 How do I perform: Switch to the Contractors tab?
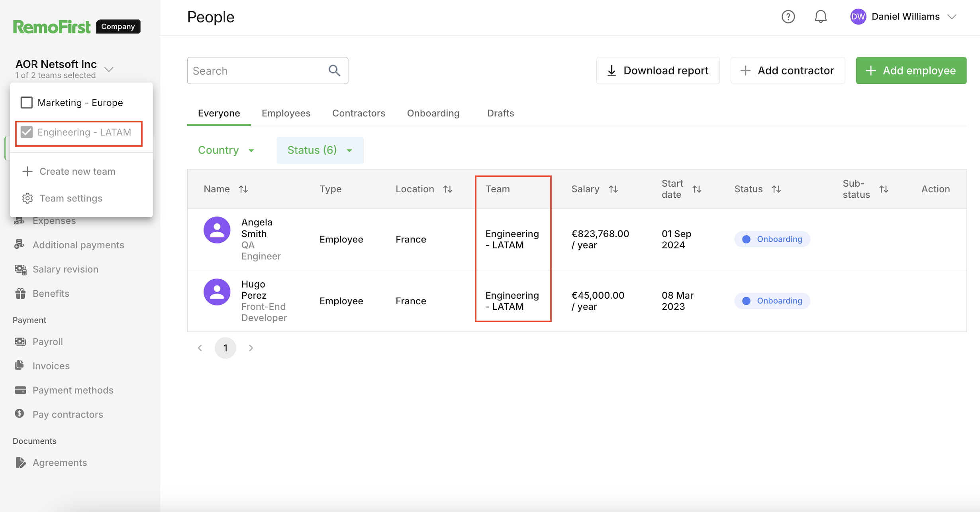[359, 113]
